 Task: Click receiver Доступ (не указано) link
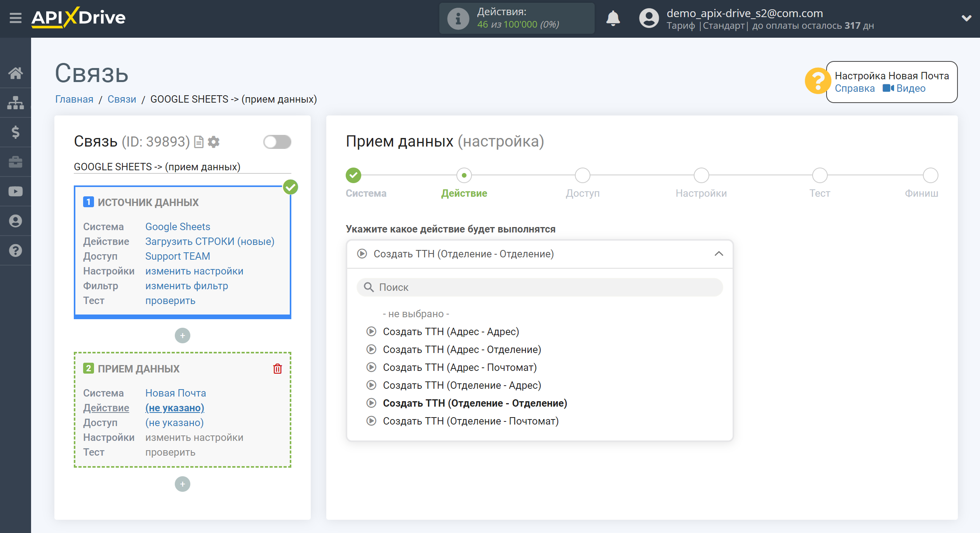(x=174, y=423)
